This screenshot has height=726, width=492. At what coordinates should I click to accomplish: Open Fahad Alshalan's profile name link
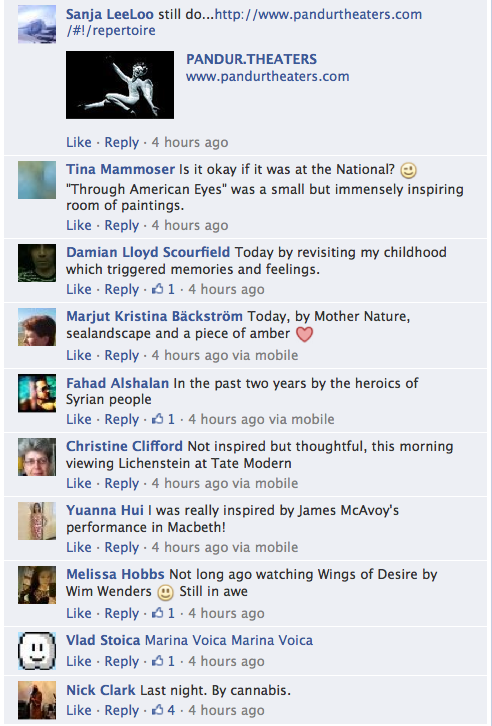117,383
